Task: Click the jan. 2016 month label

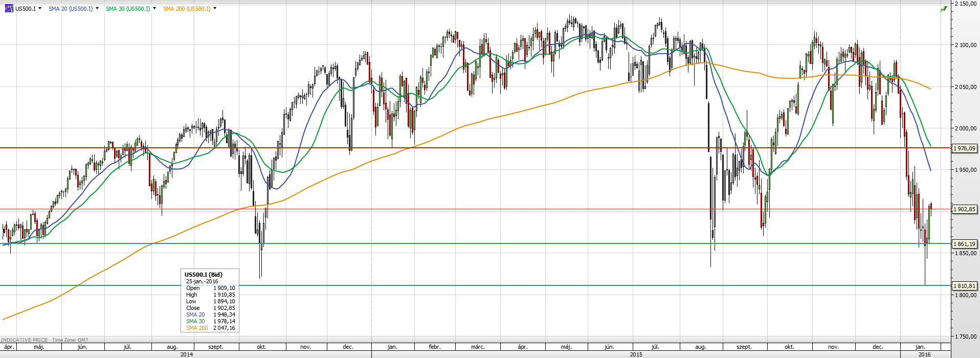Action: click(920, 347)
